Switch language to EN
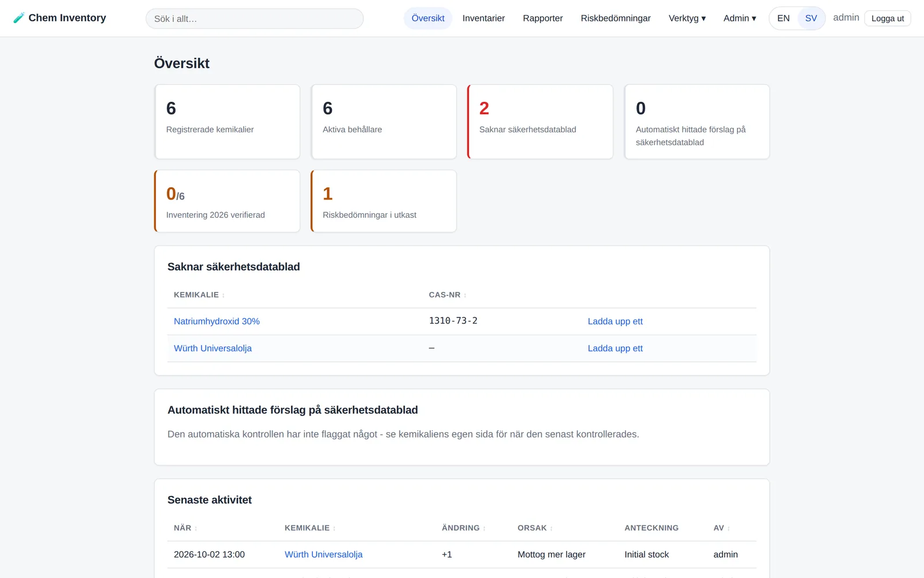Viewport: 924px width, 578px height. click(x=783, y=18)
